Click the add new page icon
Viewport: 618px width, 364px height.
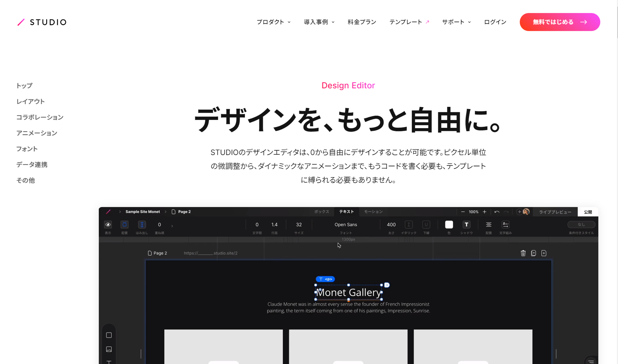click(544, 253)
